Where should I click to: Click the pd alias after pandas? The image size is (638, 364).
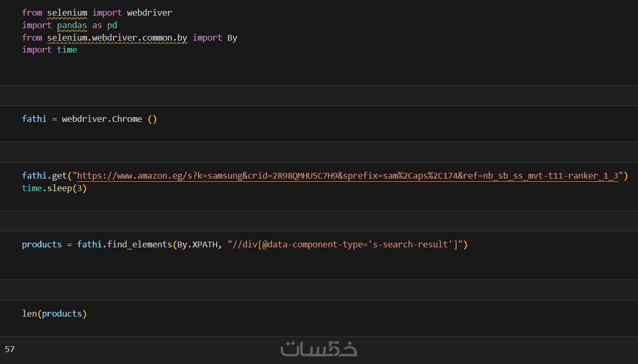[112, 25]
